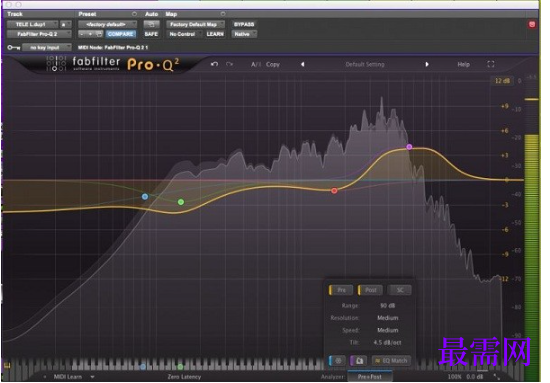Go to the next preset arrow
The height and width of the screenshot is (383, 550).
click(x=427, y=64)
